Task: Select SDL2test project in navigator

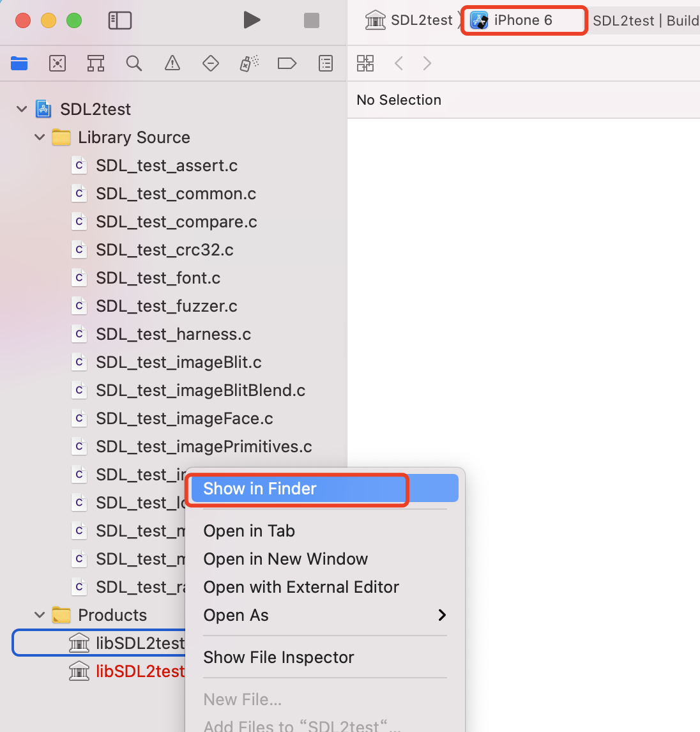Action: (x=95, y=109)
